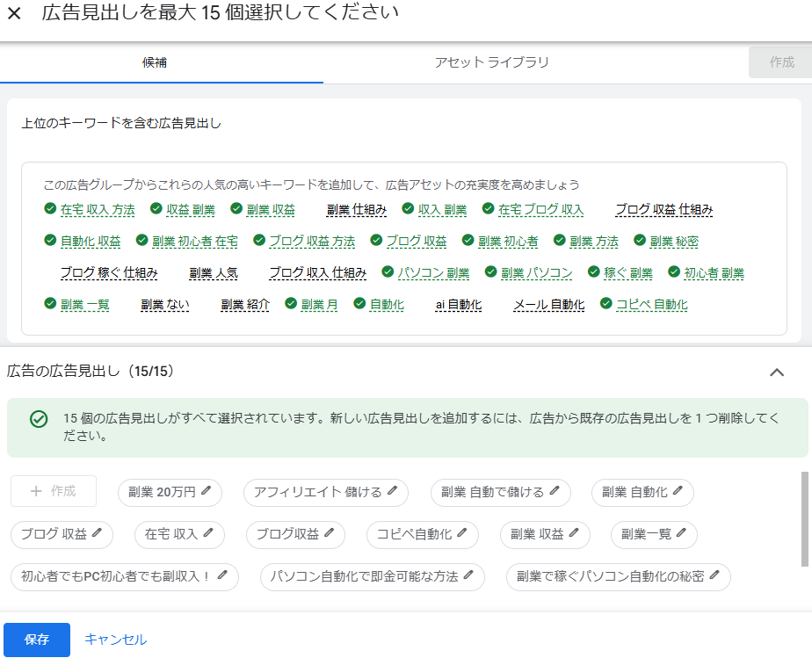Image resolution: width=812 pixels, height=658 pixels.
Task: Toggle the コピペ 自動化 keyword checkmark
Action: (x=605, y=304)
